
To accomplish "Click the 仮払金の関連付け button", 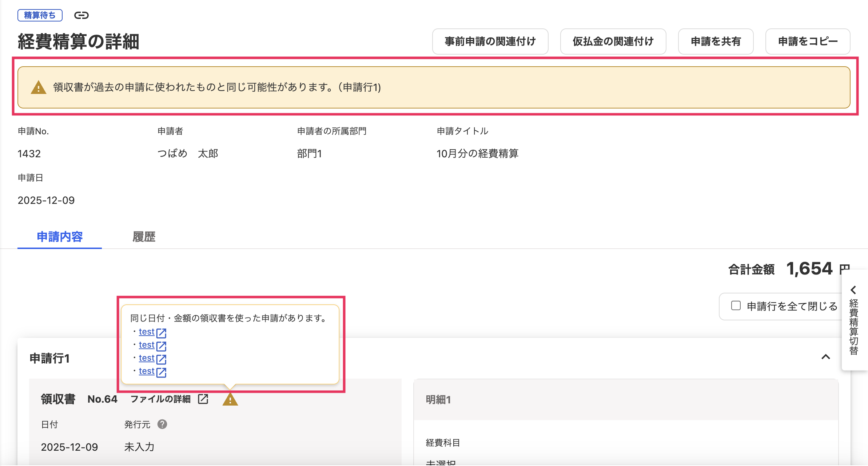I will [613, 42].
